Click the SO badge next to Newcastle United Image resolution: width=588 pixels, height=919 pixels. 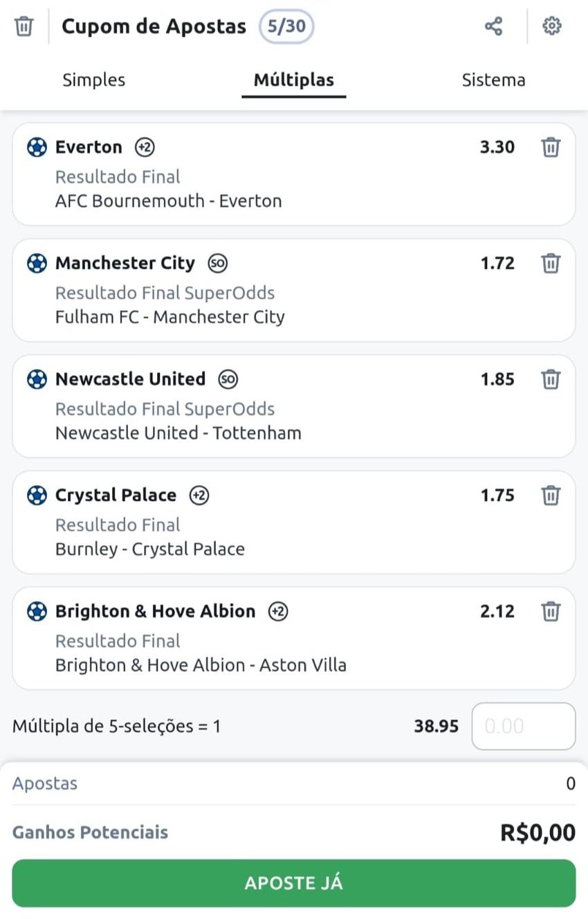227,379
